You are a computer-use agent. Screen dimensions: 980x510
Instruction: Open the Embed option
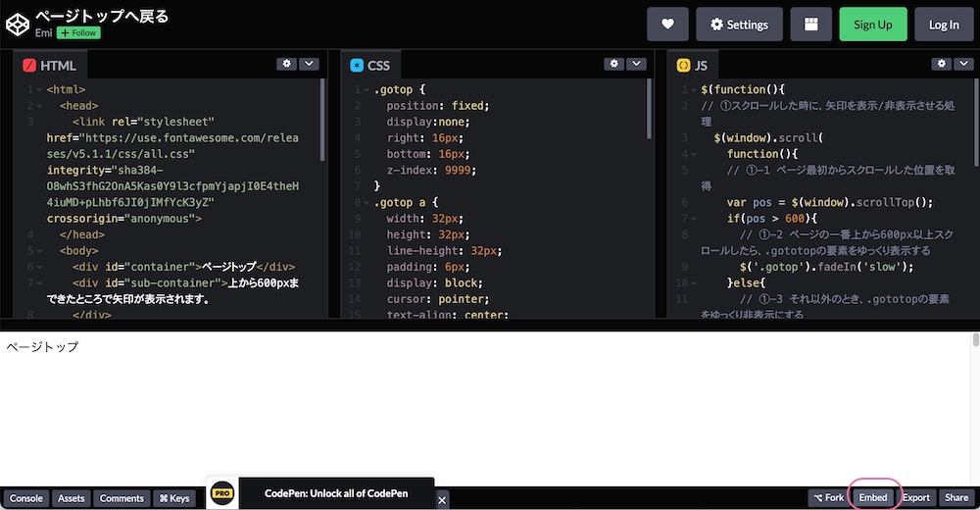click(x=873, y=497)
